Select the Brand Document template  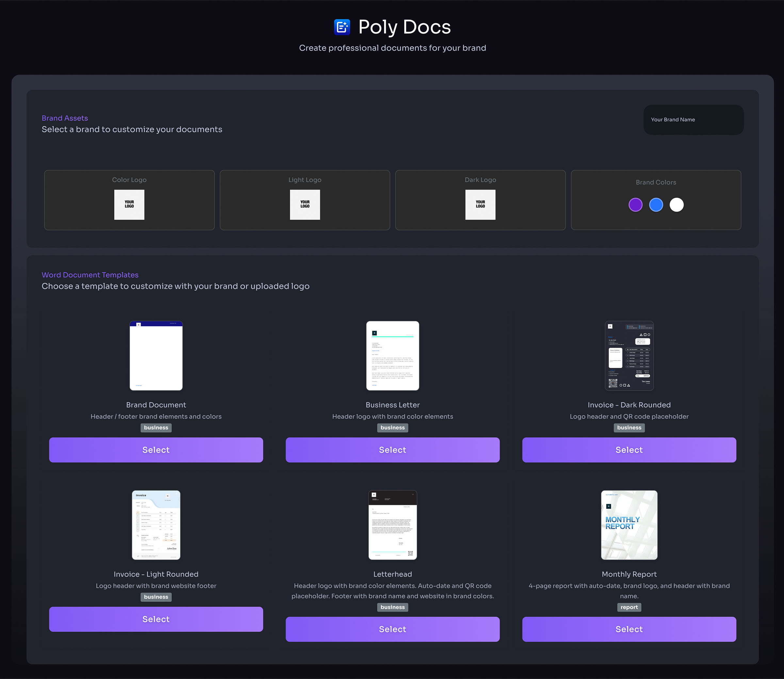156,450
